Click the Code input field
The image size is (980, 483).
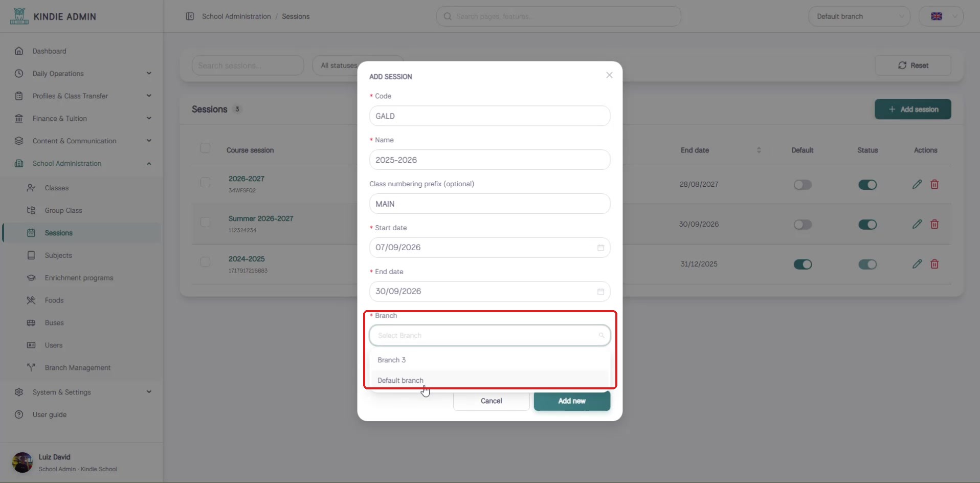click(x=489, y=116)
